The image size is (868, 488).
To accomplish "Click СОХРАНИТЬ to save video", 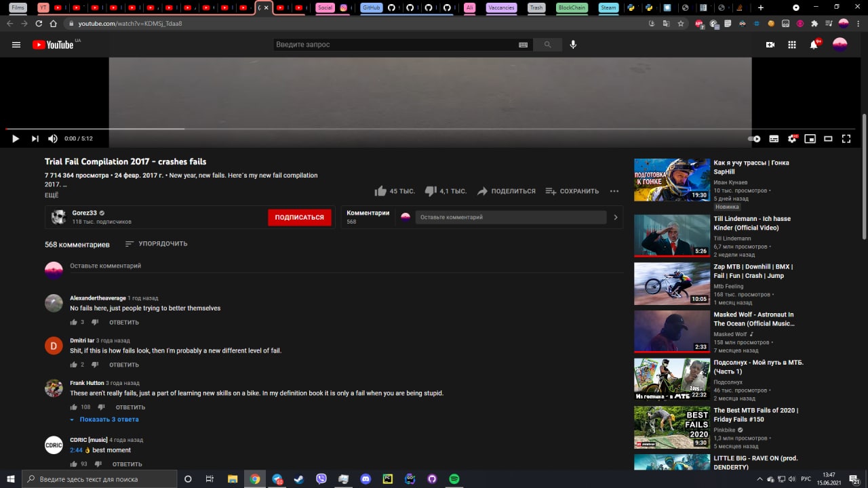I will 572,191.
